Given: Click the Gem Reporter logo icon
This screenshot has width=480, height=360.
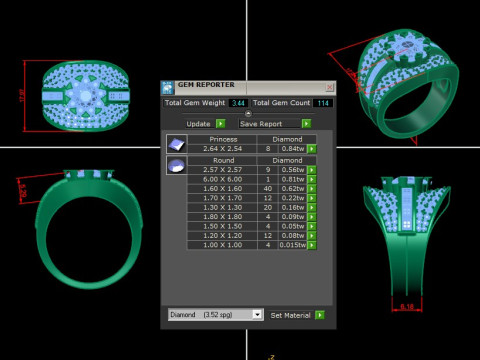Looking at the screenshot, I should click(168, 87).
